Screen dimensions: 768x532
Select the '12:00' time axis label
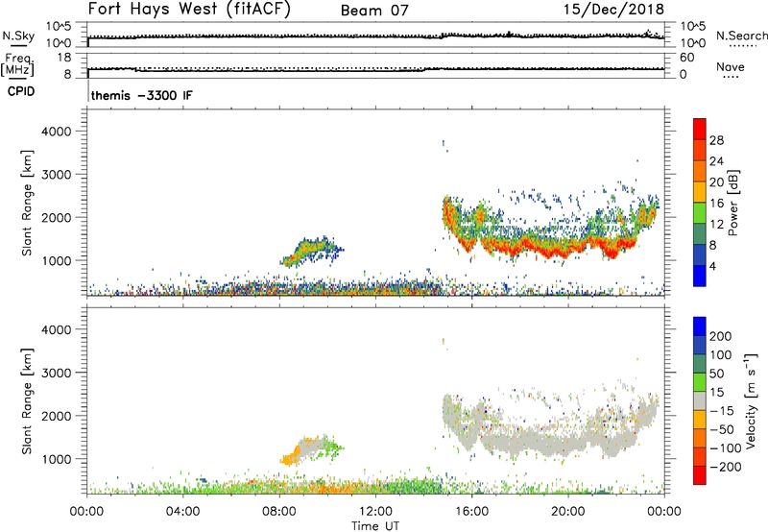(375, 511)
